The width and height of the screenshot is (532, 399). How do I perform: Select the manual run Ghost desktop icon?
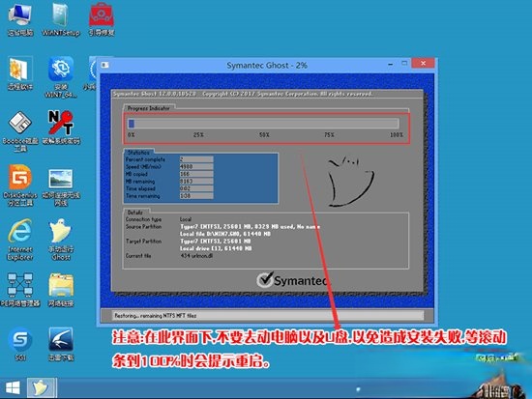61,240
